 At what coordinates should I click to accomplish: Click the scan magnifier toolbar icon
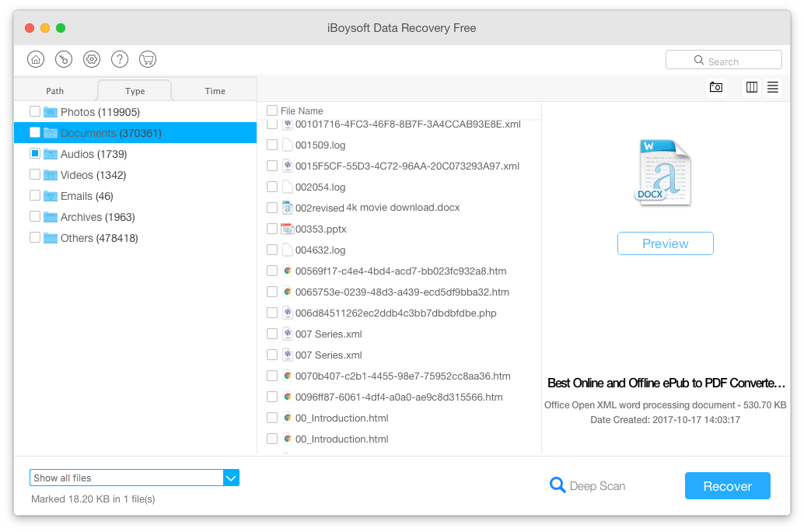[x=64, y=59]
